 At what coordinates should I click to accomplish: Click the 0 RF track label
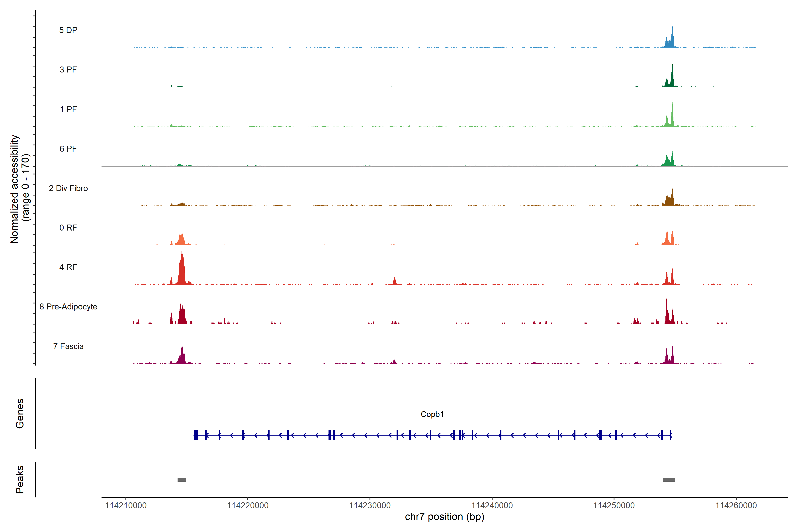(68, 228)
